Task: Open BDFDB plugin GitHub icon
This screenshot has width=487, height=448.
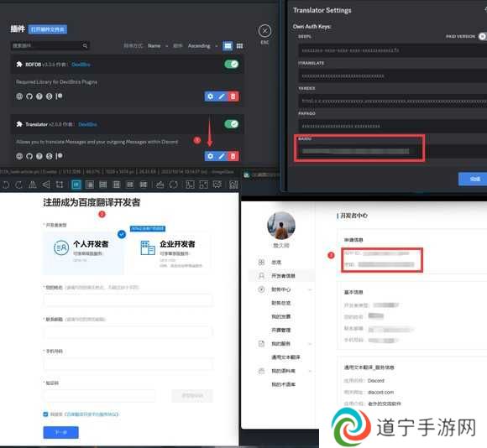Action: click(29, 96)
